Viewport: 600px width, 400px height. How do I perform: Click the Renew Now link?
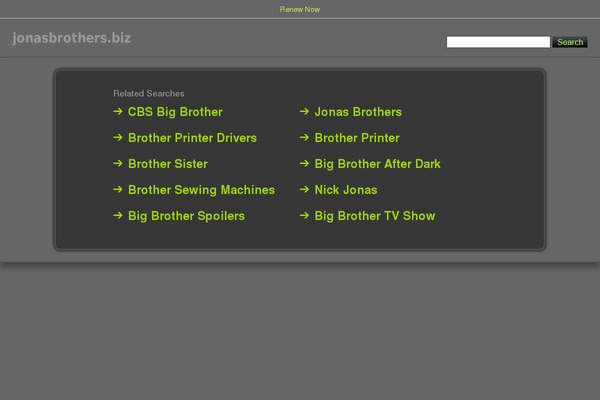pos(300,9)
